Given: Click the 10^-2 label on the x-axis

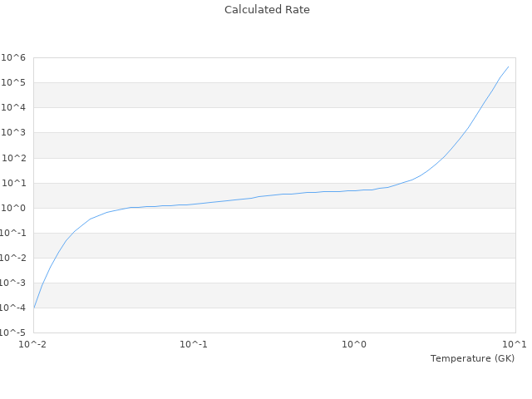Looking at the screenshot, I should click(33, 344).
